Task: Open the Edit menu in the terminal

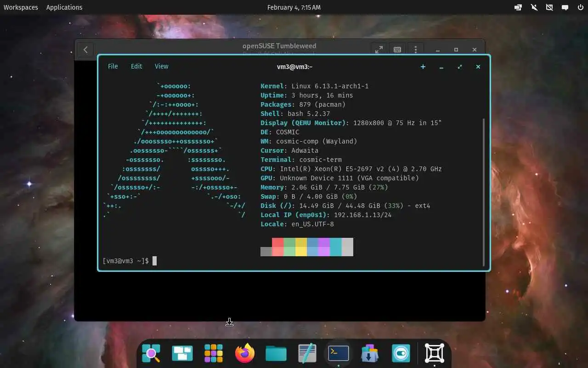Action: click(136, 66)
